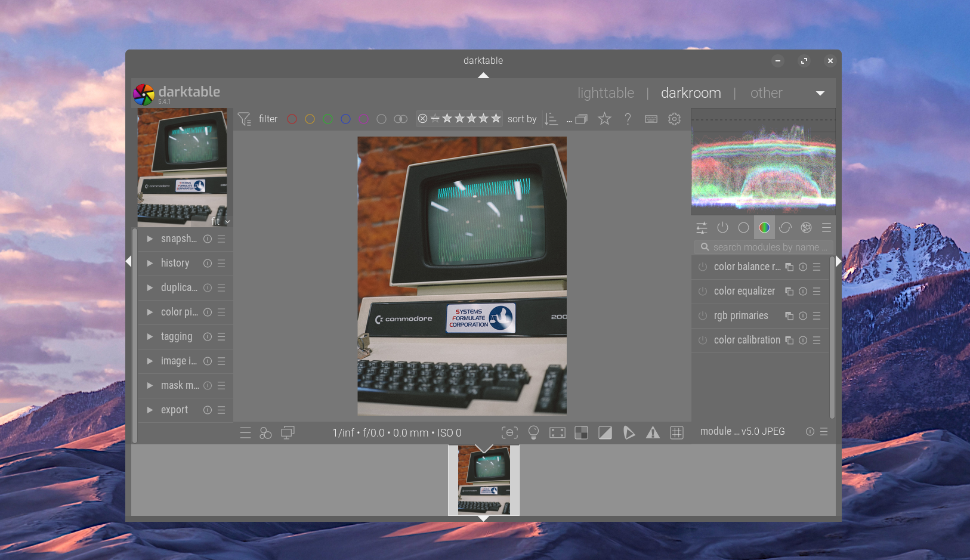Expand the color picker panel
The image size is (970, 560).
pyautogui.click(x=150, y=312)
